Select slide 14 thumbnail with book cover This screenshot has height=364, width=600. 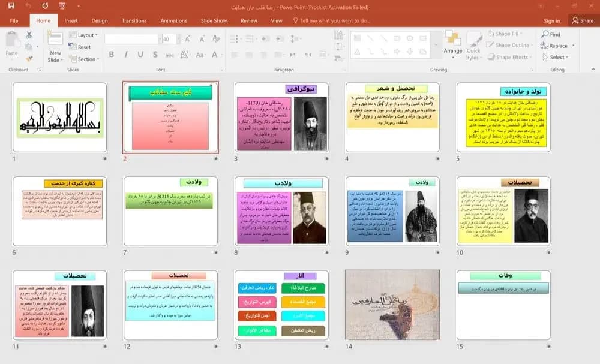(x=392, y=305)
